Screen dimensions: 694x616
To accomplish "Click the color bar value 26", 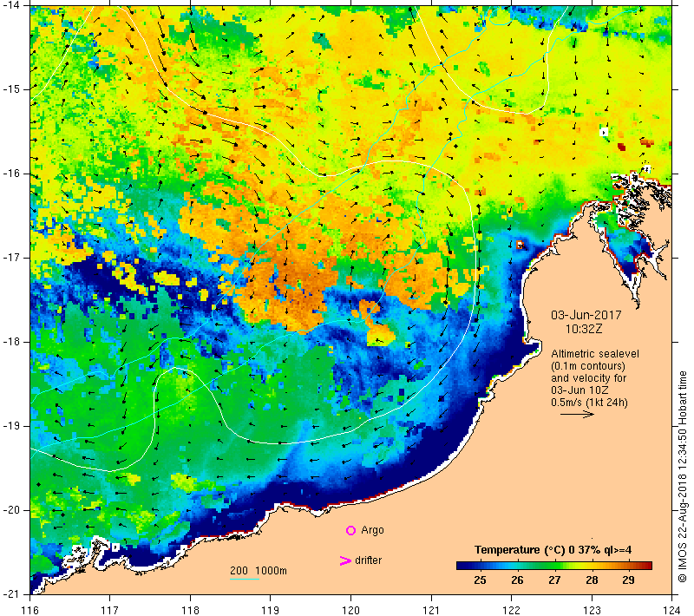I will (x=517, y=580).
